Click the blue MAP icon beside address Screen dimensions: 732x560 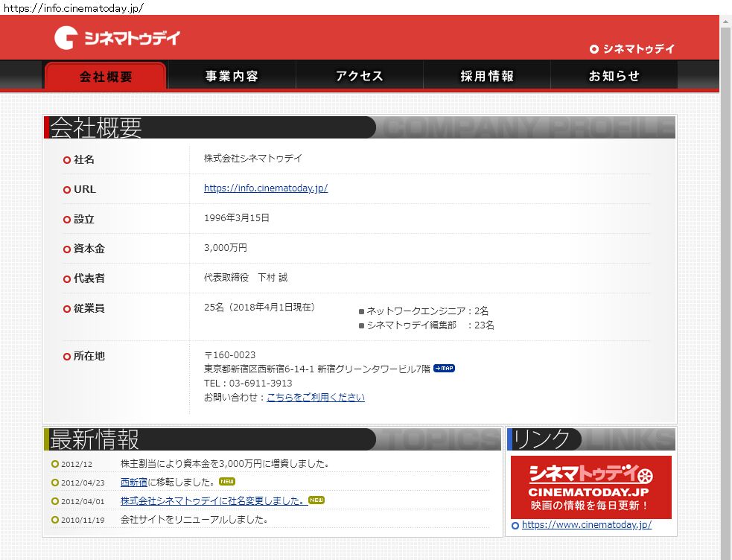pos(444,368)
